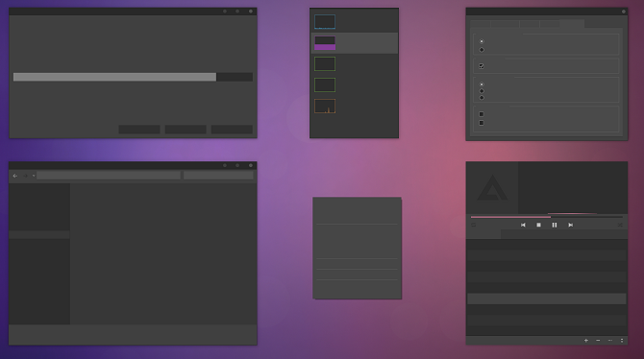Click the album art triangle logo
The width and height of the screenshot is (644, 359).
point(492,188)
